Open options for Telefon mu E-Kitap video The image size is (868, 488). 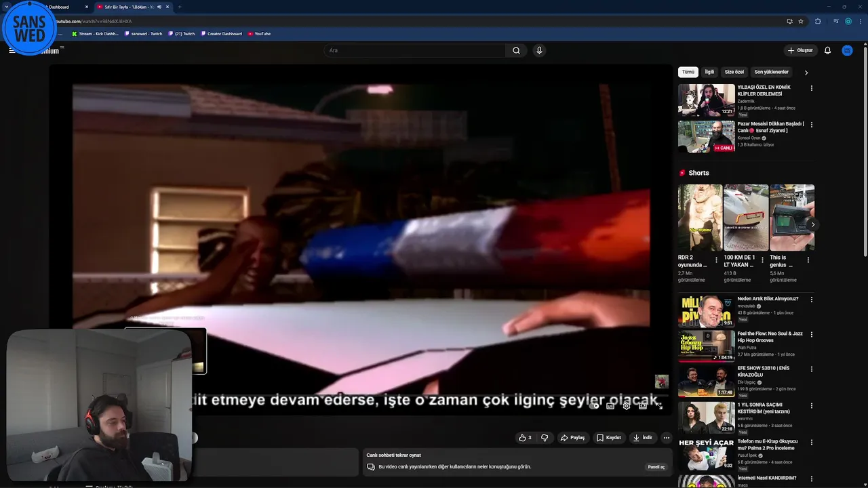811,443
